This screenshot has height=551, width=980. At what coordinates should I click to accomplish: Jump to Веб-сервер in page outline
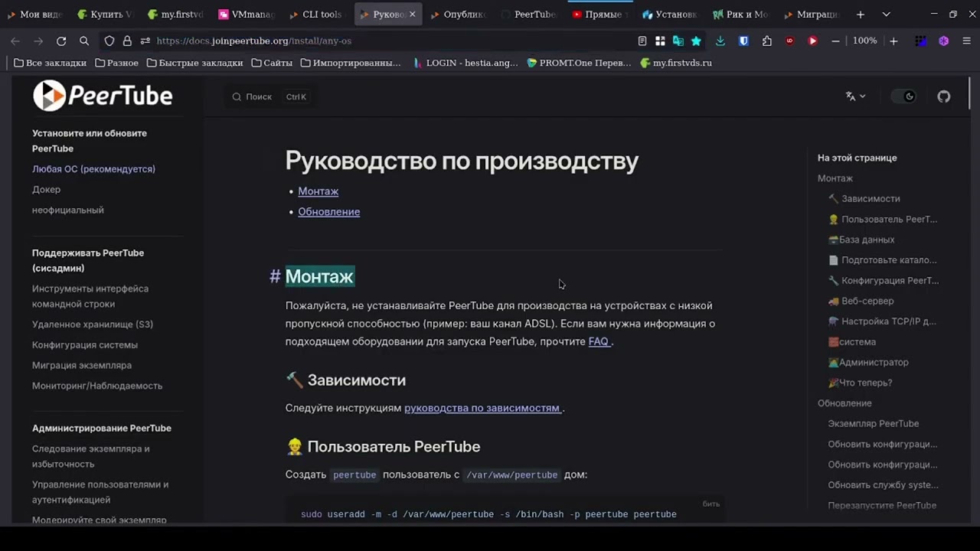(861, 301)
